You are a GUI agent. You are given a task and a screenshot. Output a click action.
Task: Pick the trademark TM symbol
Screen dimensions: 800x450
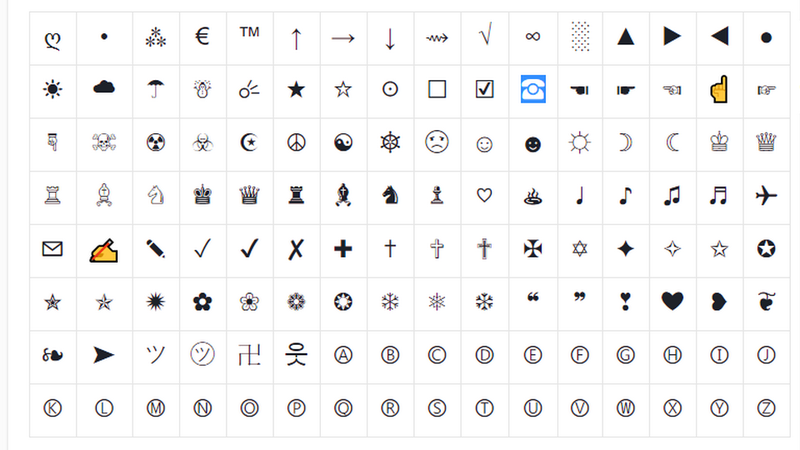(x=249, y=32)
